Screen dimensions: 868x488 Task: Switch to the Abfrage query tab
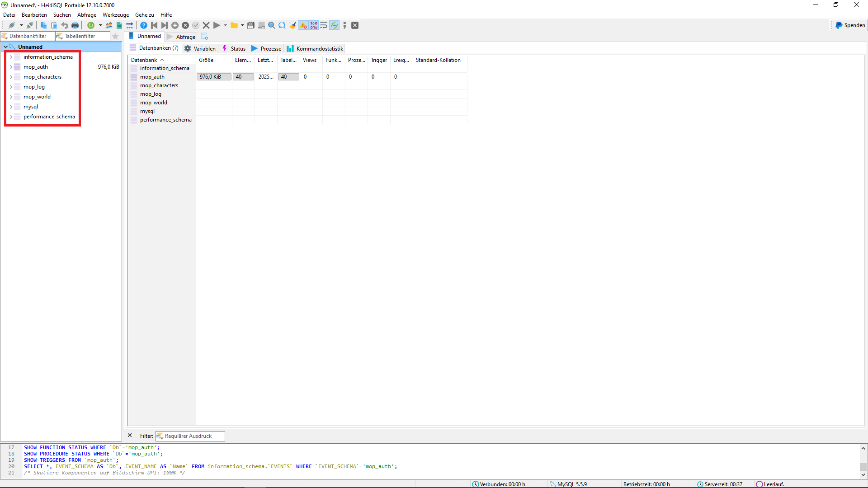pos(181,37)
